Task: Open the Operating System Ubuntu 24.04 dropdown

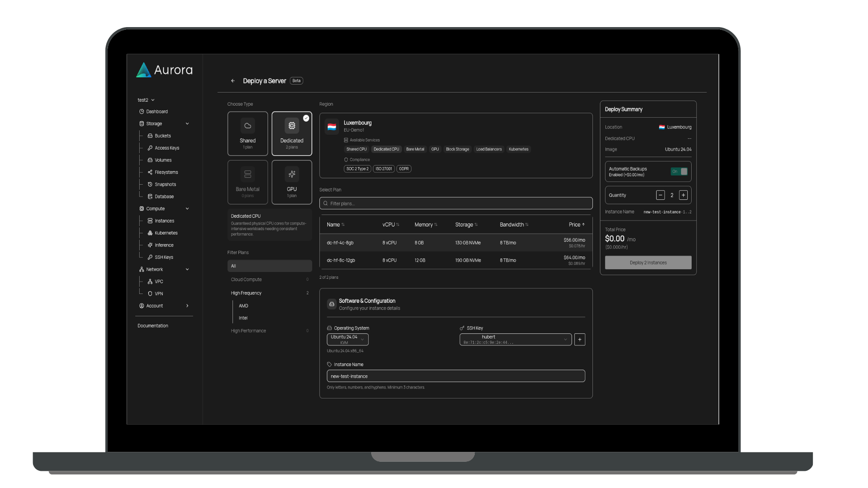Action: 347,339
